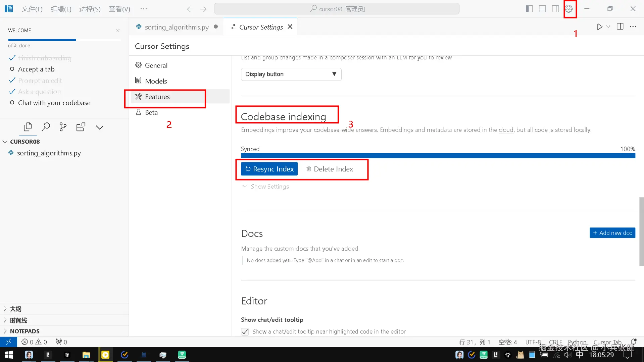This screenshot has height=362, width=644.
Task: Toggle the primary sidebar layout icon
Action: (529, 9)
